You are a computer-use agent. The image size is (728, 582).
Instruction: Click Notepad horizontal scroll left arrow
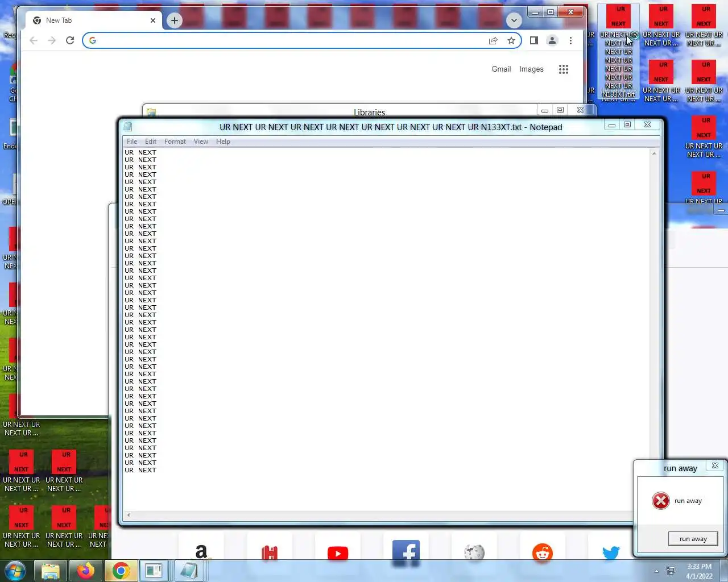129,515
